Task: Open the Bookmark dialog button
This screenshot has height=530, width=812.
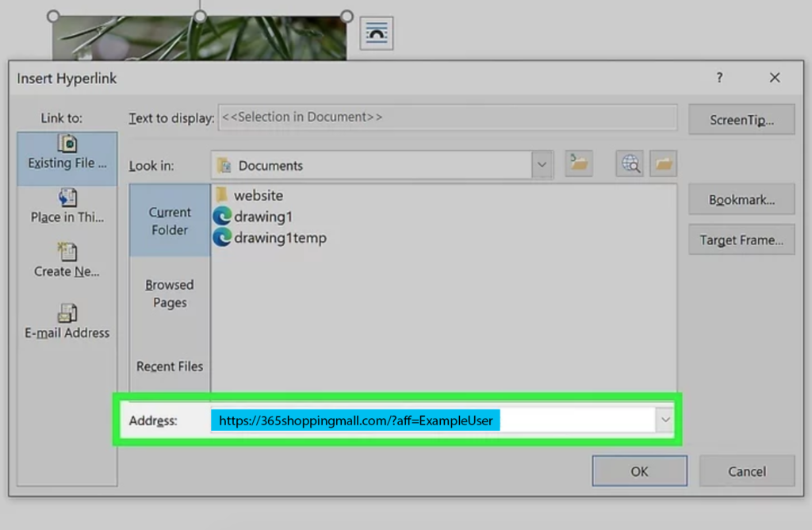Action: click(741, 200)
